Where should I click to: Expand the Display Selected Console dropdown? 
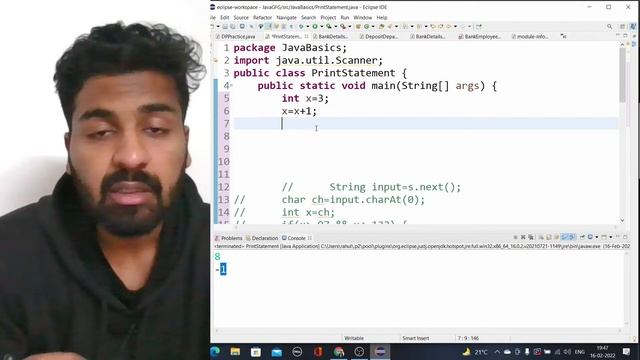click(597, 237)
